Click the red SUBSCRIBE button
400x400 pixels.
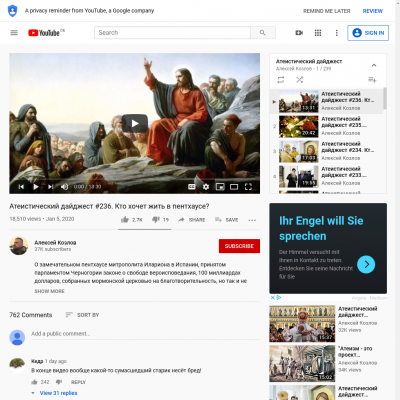pyautogui.click(x=239, y=246)
